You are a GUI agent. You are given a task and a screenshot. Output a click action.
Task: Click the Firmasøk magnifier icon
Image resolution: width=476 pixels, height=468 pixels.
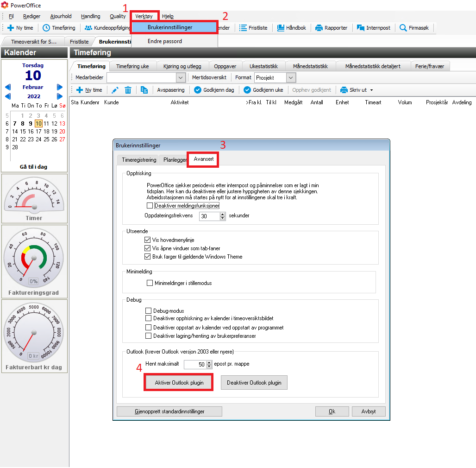(x=403, y=28)
